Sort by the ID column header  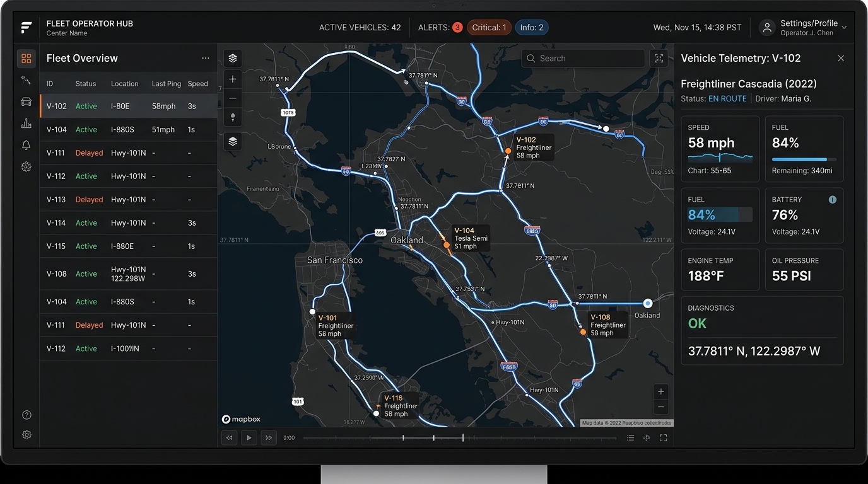50,84
